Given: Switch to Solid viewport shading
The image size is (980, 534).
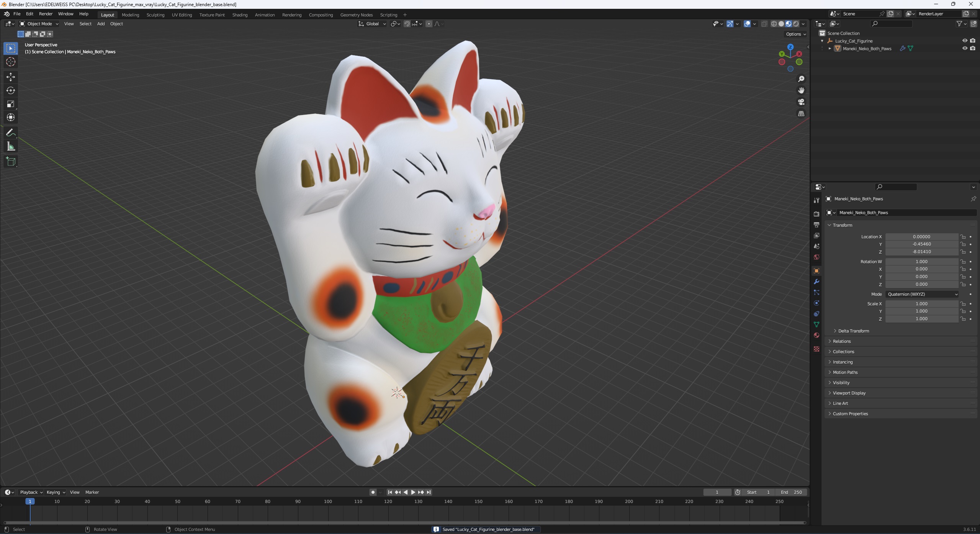Looking at the screenshot, I should 781,24.
